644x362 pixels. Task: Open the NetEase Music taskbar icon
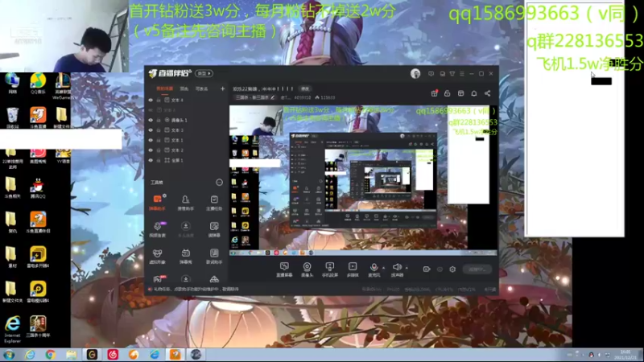[x=113, y=355]
